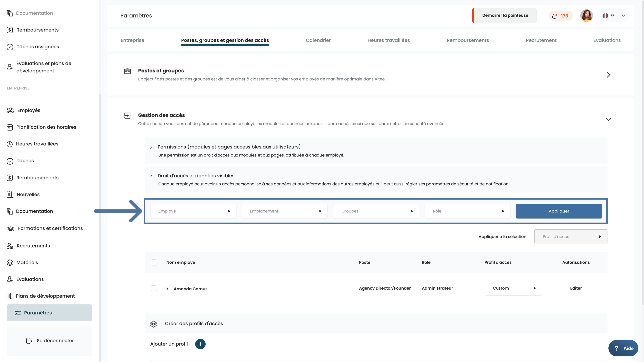Expand the Permissions section chevron
644x362 pixels.
point(151,147)
